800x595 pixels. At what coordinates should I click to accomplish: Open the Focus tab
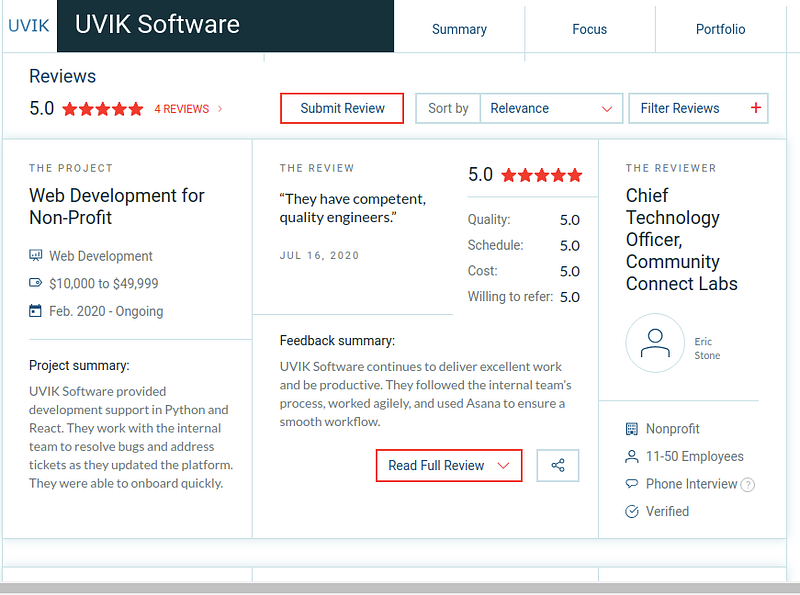tap(589, 29)
